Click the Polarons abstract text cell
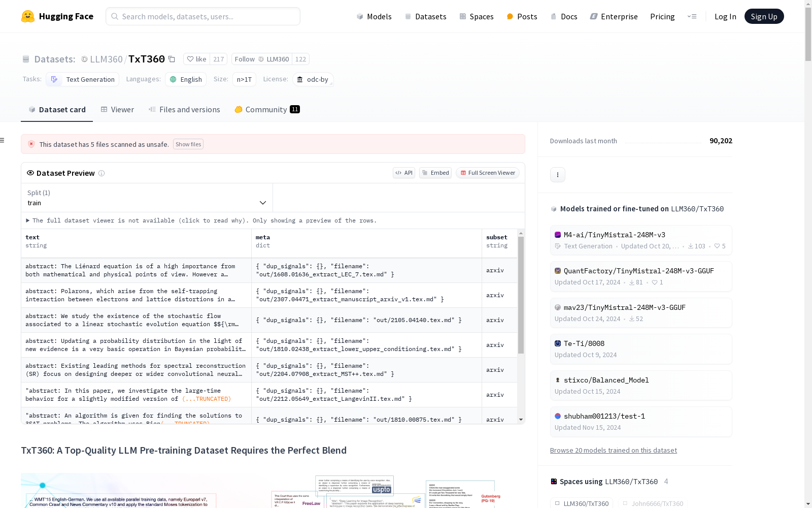This screenshot has width=812, height=508. coord(136,295)
